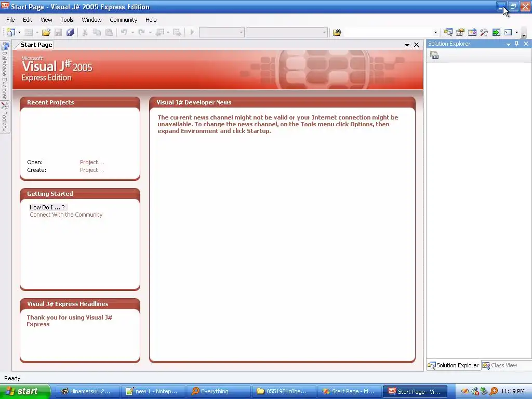Screen dimensions: 532x399
Task: Click the Everything magnifier icon in system tray
Action: (494, 391)
